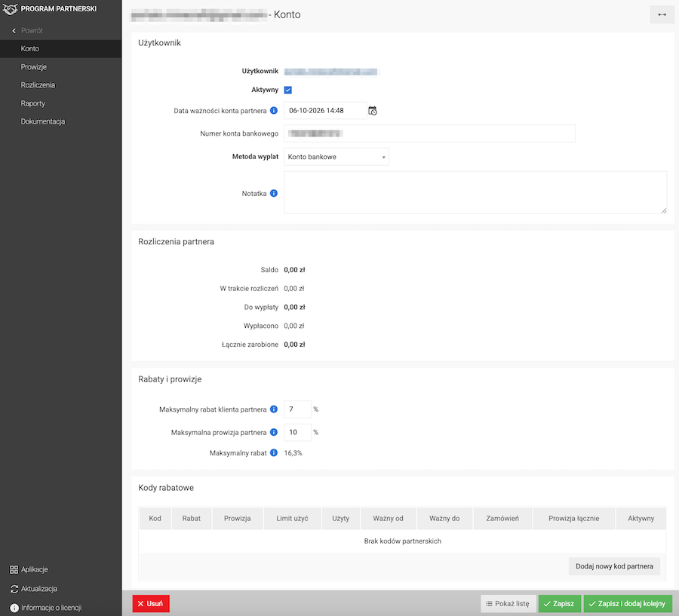Image resolution: width=679 pixels, height=616 pixels.
Task: Click the blurred Użytkownik link value
Action: tap(331, 72)
